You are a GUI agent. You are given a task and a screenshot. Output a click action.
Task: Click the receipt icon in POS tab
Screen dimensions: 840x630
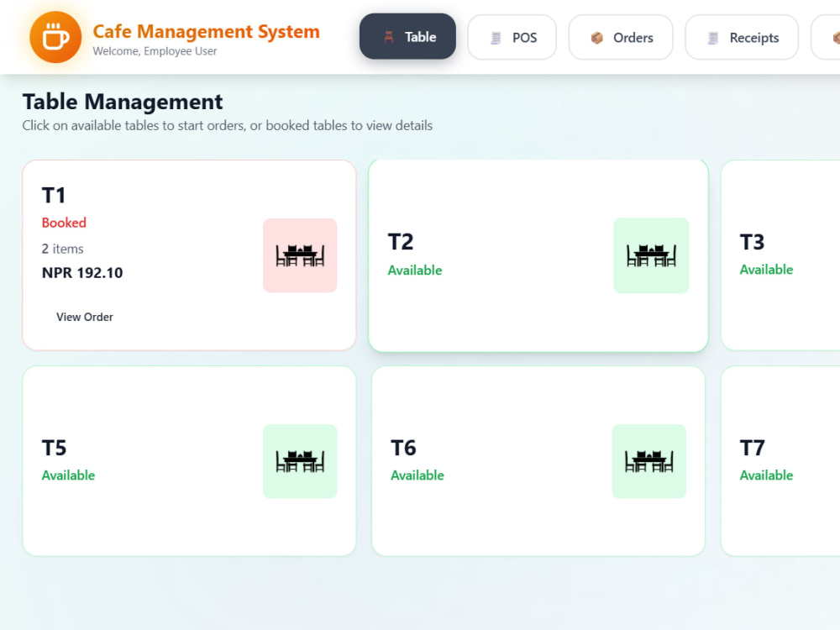496,38
